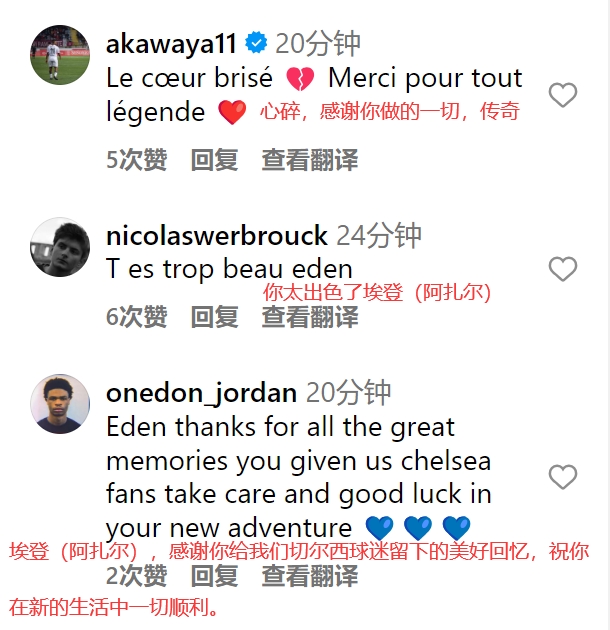Click 查看翻译 under T es trop beau eden

pyautogui.click(x=310, y=317)
